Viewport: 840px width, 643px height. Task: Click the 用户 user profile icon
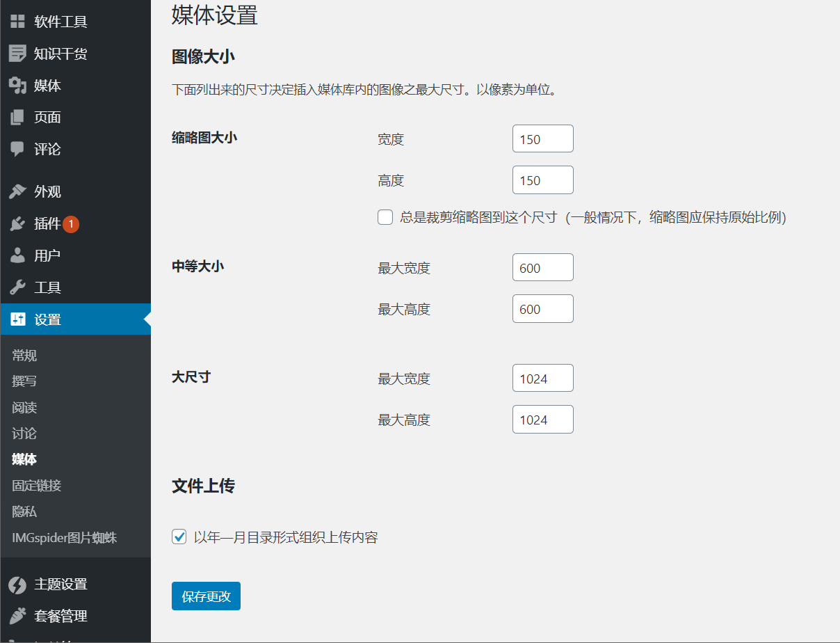tap(17, 255)
